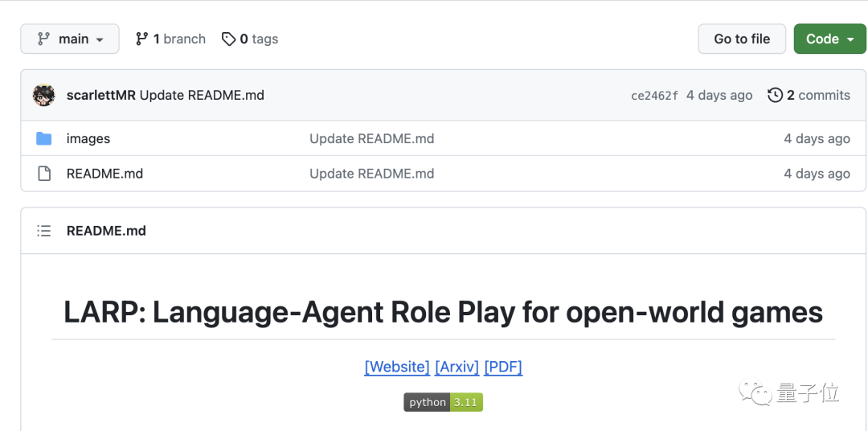This screenshot has width=868, height=431.
Task: Click the 1 branch link
Action: click(170, 39)
